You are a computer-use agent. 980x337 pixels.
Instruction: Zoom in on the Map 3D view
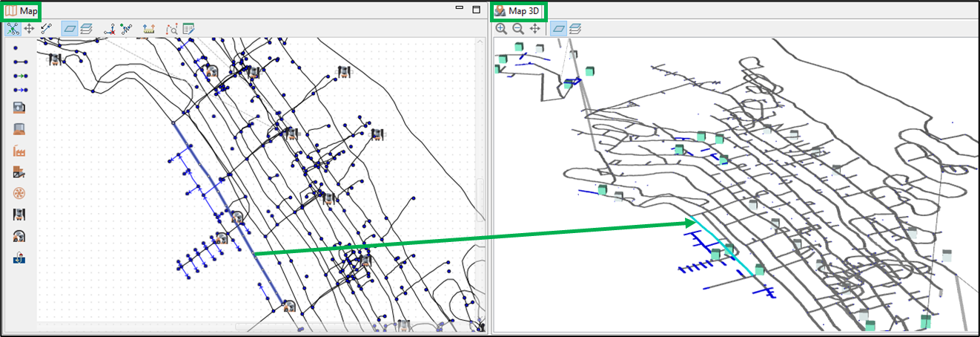[x=501, y=29]
